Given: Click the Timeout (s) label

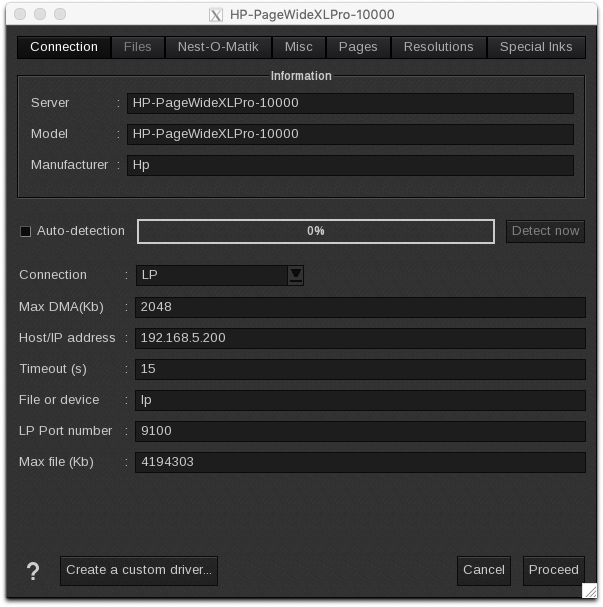Looking at the screenshot, I should pos(53,369).
